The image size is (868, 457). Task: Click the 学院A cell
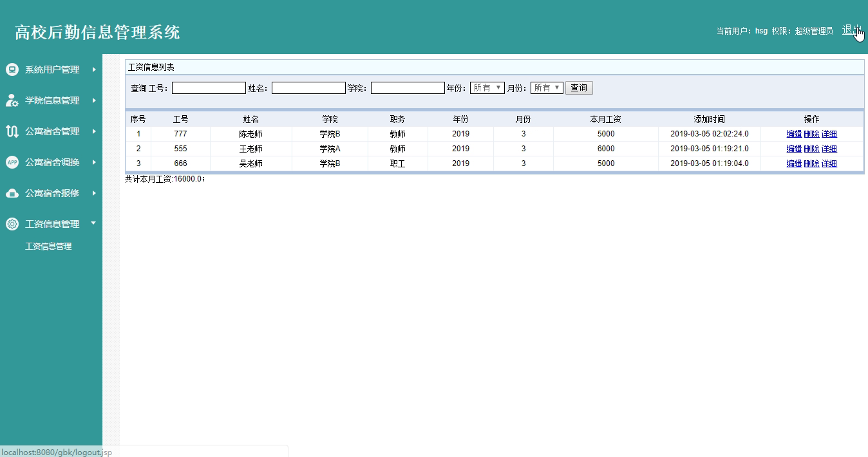(x=330, y=149)
